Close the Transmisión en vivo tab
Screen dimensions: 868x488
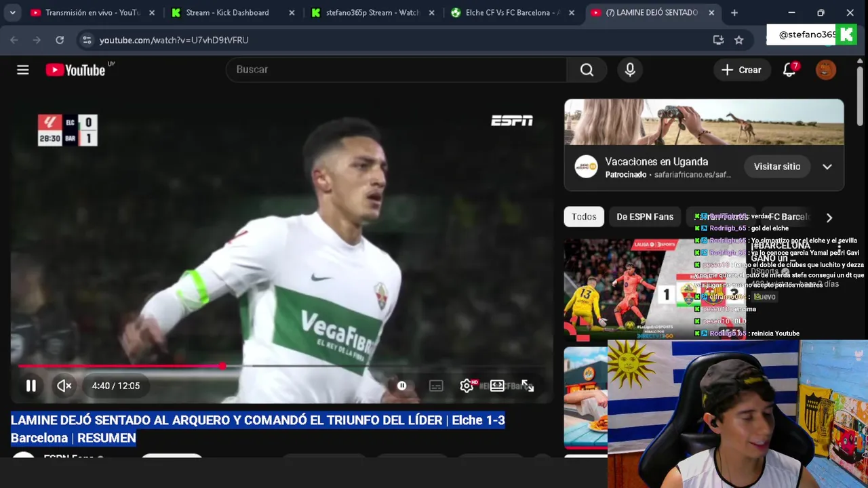(x=152, y=12)
